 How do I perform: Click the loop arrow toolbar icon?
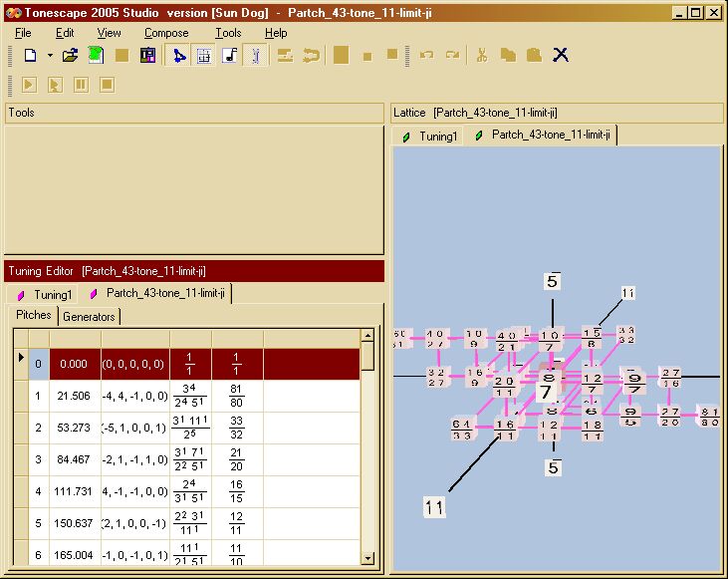[x=311, y=56]
